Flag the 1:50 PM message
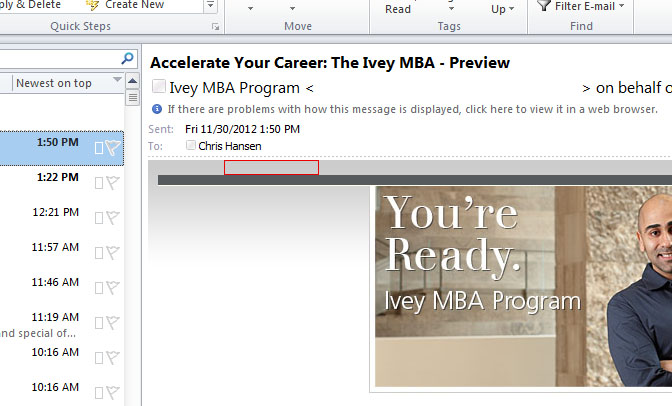This screenshot has width=672, height=406. tap(113, 148)
